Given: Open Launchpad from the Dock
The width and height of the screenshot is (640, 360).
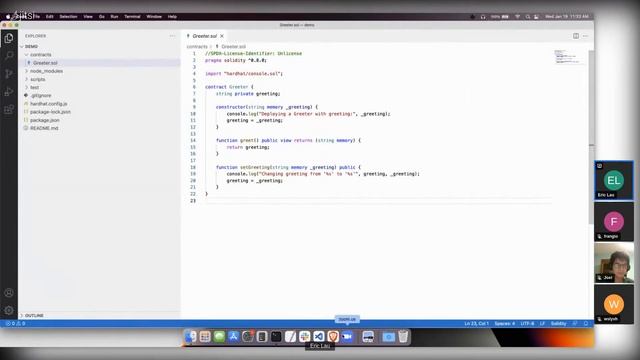Looking at the screenshot, I should tap(205, 336).
